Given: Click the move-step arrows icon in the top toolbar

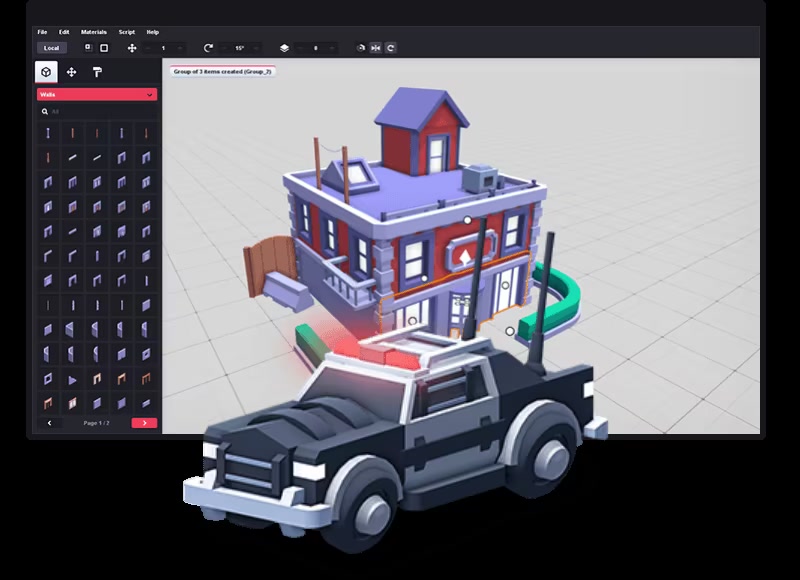Looking at the screenshot, I should click(x=132, y=48).
